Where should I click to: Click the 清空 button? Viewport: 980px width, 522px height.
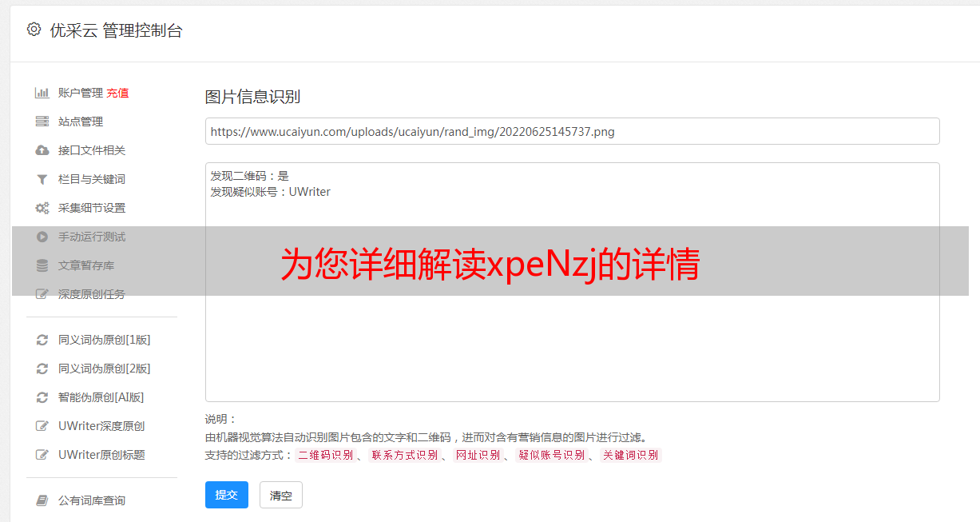[x=281, y=495]
